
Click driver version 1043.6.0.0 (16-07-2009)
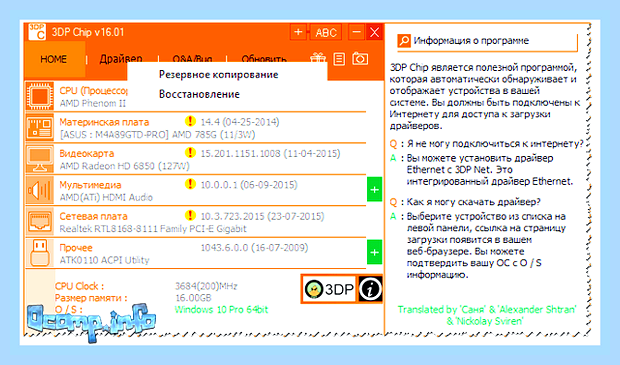pos(254,248)
